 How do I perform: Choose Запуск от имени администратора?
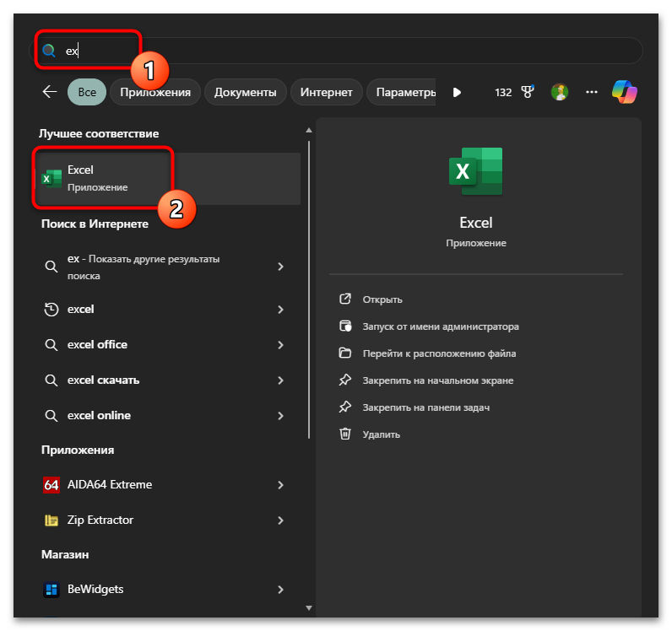(440, 326)
